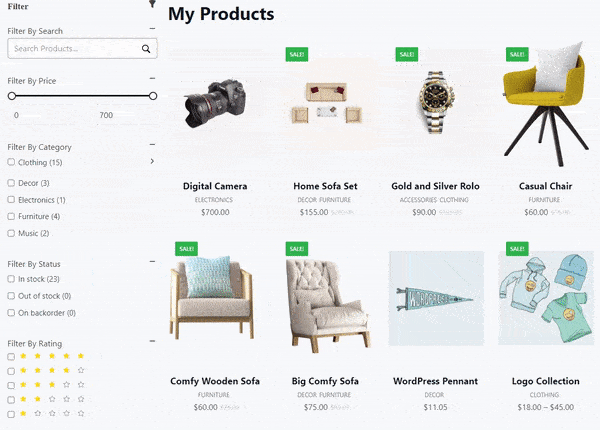Image resolution: width=600 pixels, height=430 pixels.
Task: Tick the five-star rating checkbox
Action: [11, 357]
